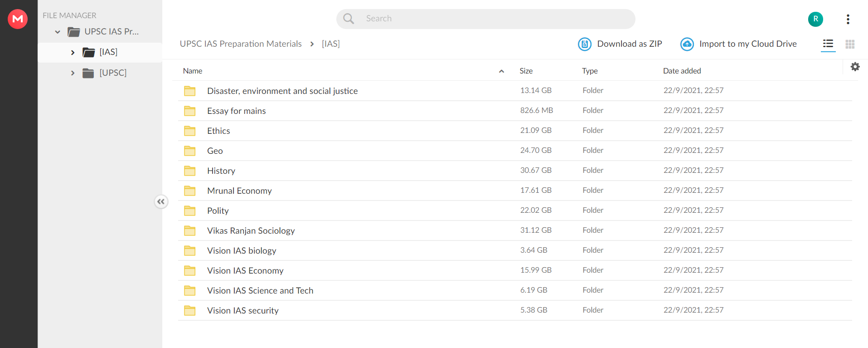Screen dimensions: 868x348
Task: Open the three-dot more options menu
Action: (x=848, y=19)
